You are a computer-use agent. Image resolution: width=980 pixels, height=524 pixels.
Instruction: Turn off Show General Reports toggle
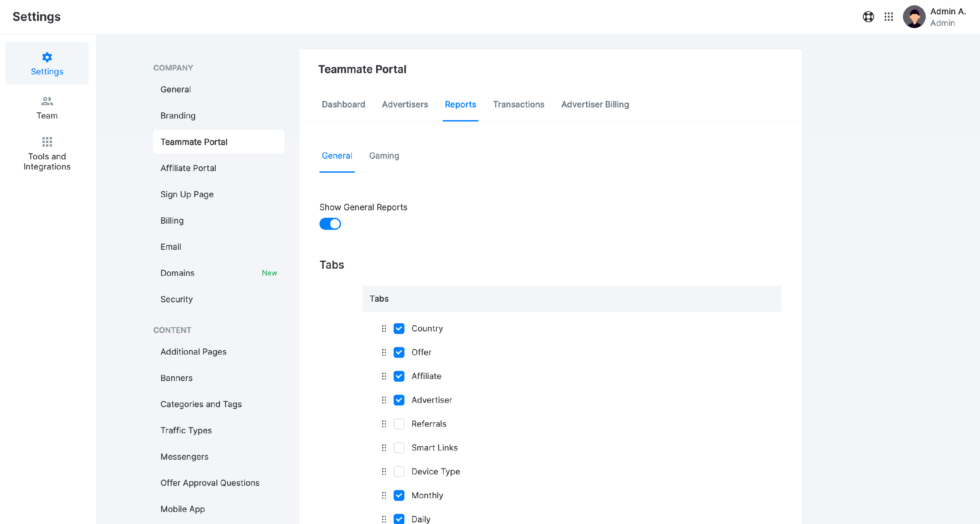click(x=330, y=224)
